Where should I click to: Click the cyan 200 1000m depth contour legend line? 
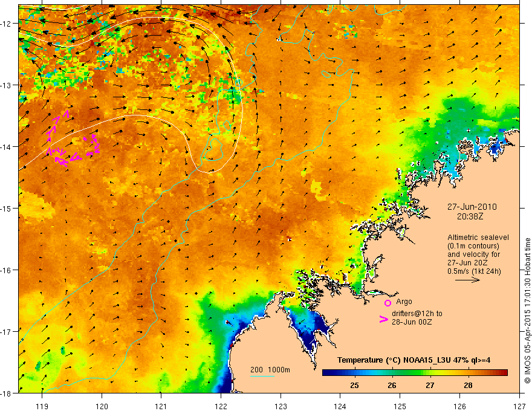(x=262, y=376)
